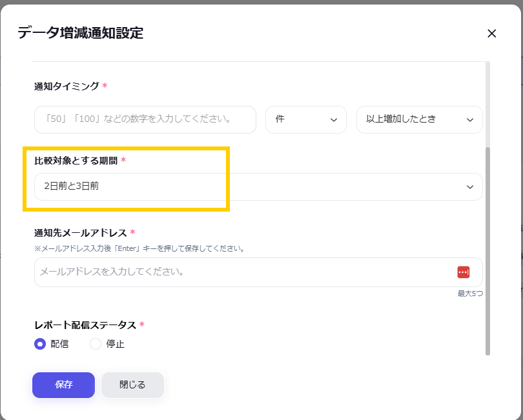Screen dimensions: 523x420
Task: Select the 停止 radio button
Action: [x=96, y=344]
